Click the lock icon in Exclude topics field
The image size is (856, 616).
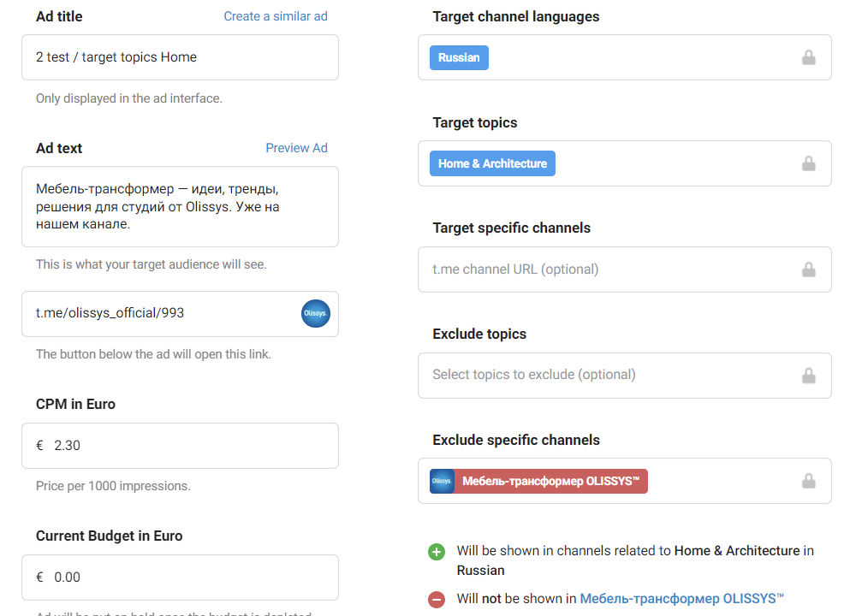(x=808, y=376)
